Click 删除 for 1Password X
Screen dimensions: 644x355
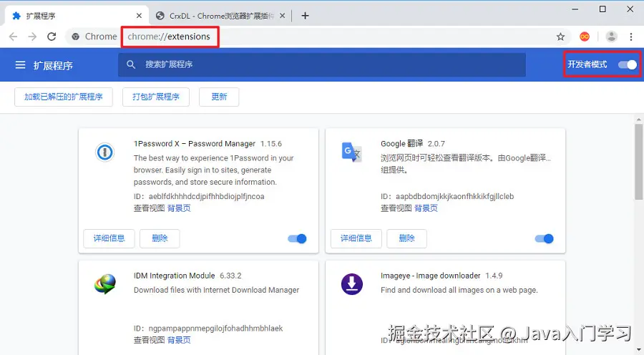tap(160, 238)
